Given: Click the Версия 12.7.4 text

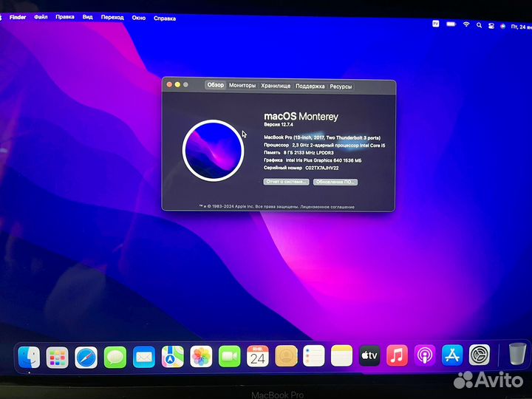Looking at the screenshot, I should tap(279, 125).
